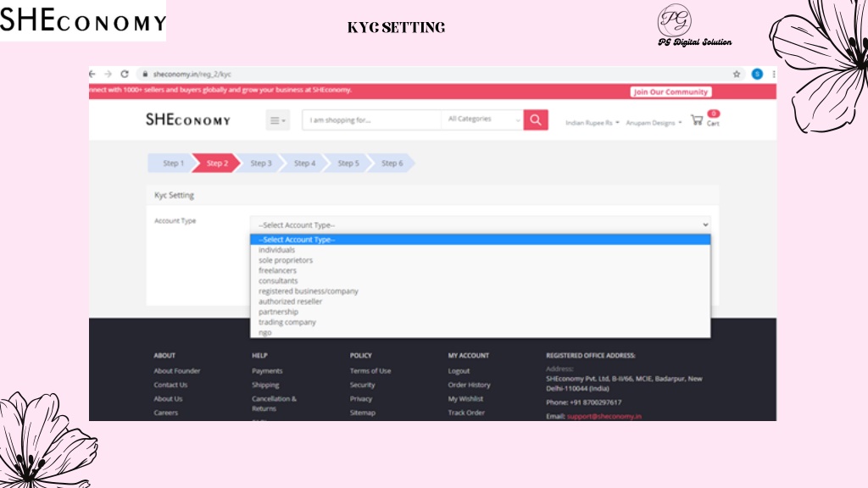Open the browser three-dot menu
The width and height of the screenshot is (868, 488).
[773, 75]
